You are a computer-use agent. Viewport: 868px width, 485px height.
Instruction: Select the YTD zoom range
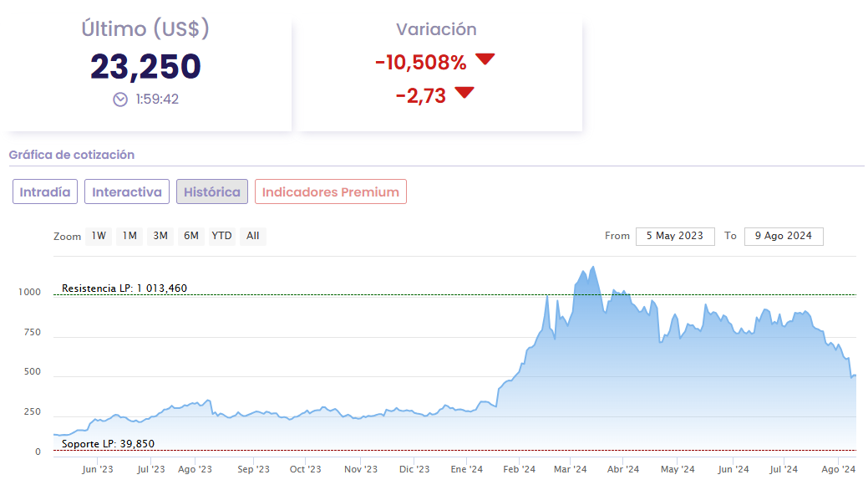(221, 236)
